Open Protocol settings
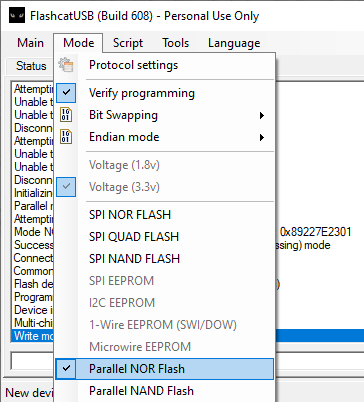The height and width of the screenshot is (402, 364). click(165, 65)
